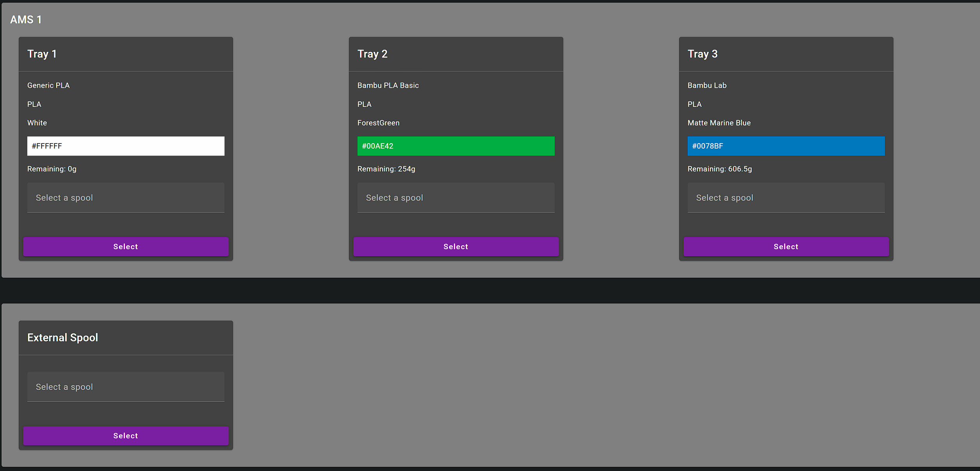Click the Generic PLA label

[x=48, y=85]
